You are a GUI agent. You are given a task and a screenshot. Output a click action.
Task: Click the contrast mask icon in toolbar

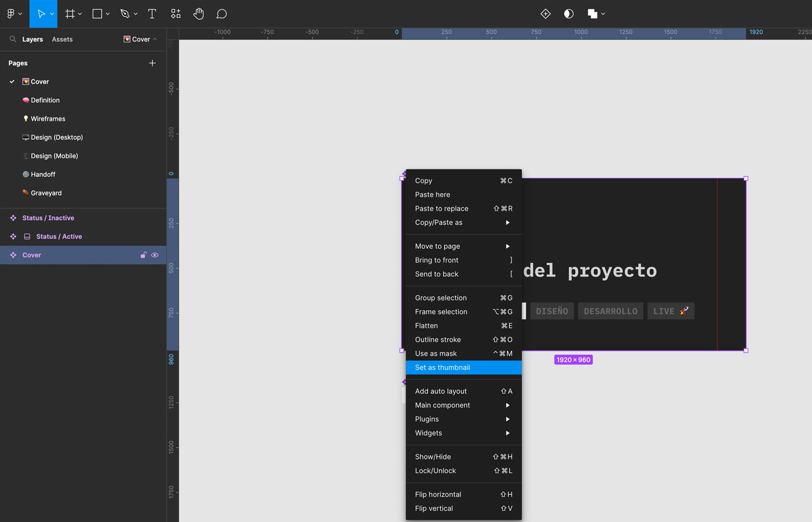[569, 14]
